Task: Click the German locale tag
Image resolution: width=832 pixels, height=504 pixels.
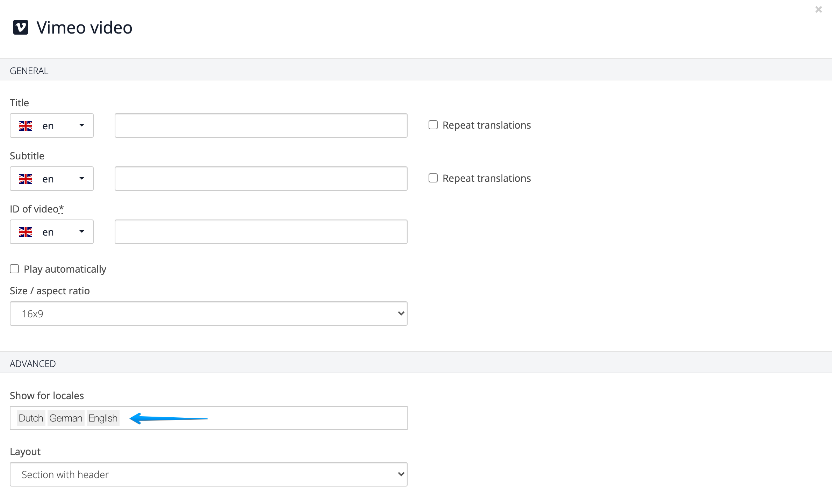Action: [x=66, y=418]
